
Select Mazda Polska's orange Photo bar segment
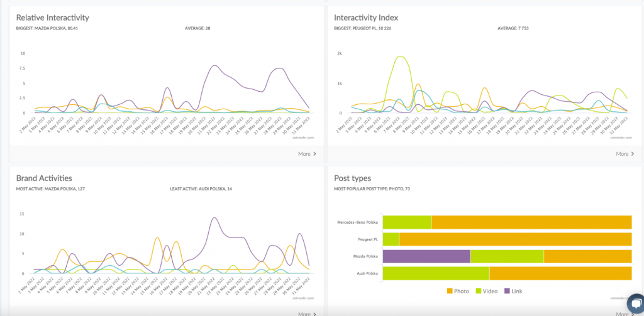[588, 256]
